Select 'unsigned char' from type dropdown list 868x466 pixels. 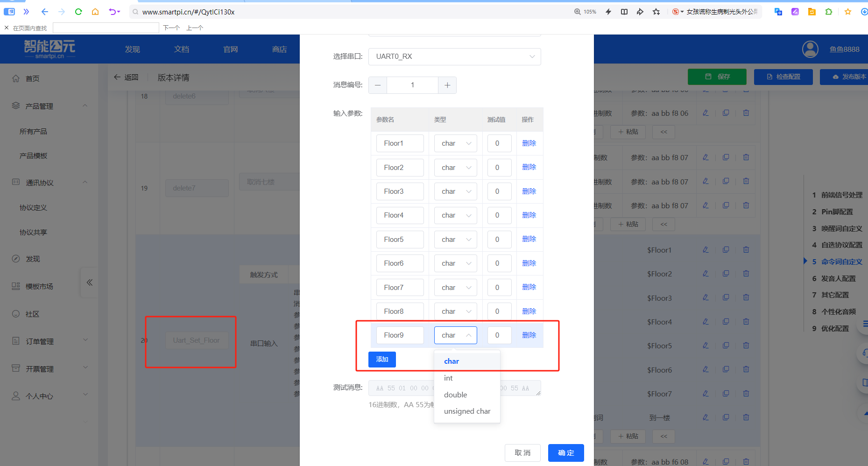(467, 411)
